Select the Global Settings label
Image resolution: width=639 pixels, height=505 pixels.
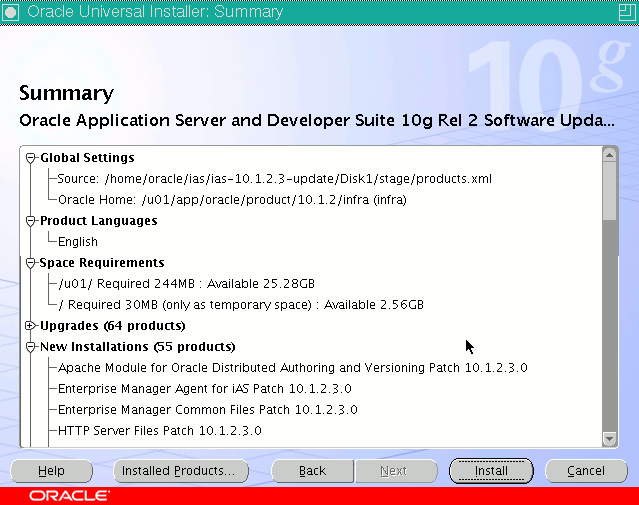(x=87, y=158)
